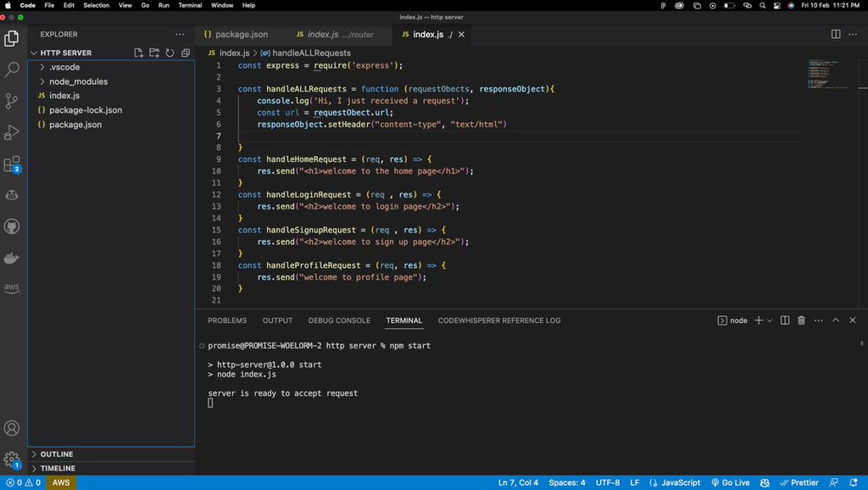Collapse all folders in Explorer
This screenshot has height=490, width=868.
click(186, 53)
